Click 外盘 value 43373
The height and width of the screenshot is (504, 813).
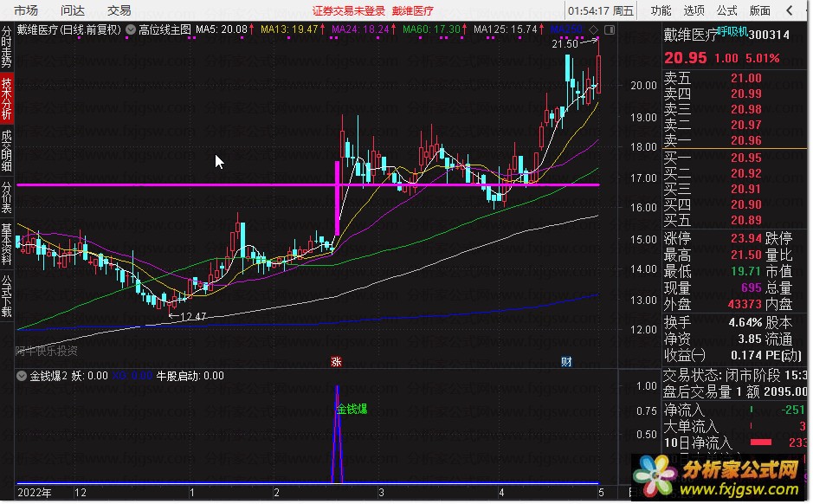[745, 304]
